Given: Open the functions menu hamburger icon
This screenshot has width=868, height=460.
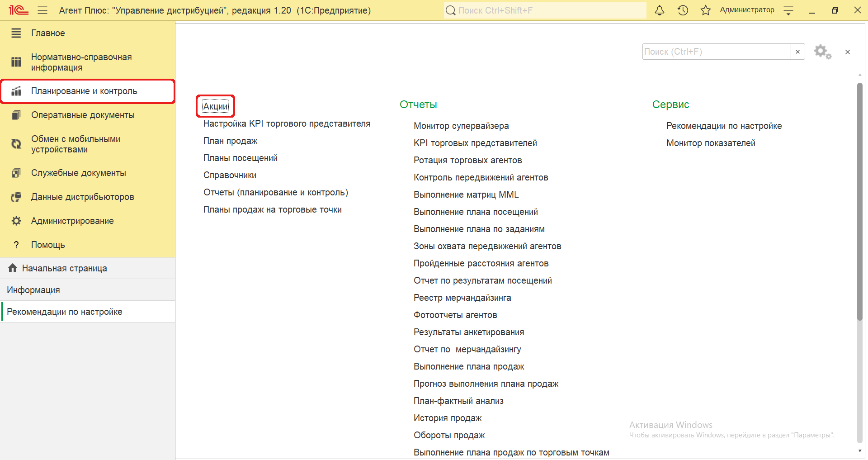Looking at the screenshot, I should click(42, 10).
